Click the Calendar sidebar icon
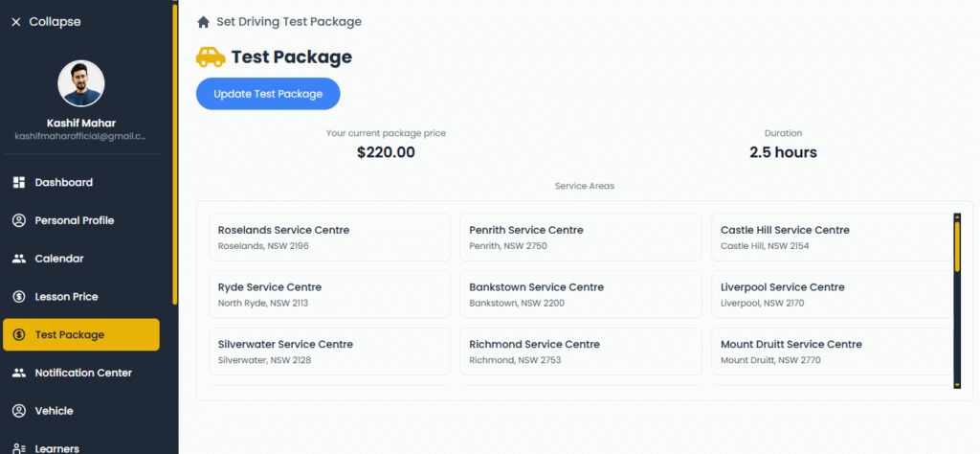Viewport: 980px width, 454px height. click(x=18, y=259)
